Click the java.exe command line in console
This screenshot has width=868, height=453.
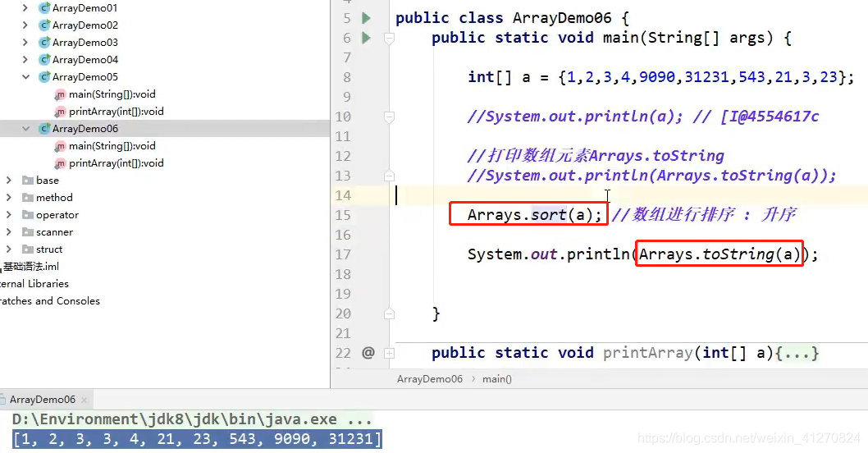tap(191, 419)
